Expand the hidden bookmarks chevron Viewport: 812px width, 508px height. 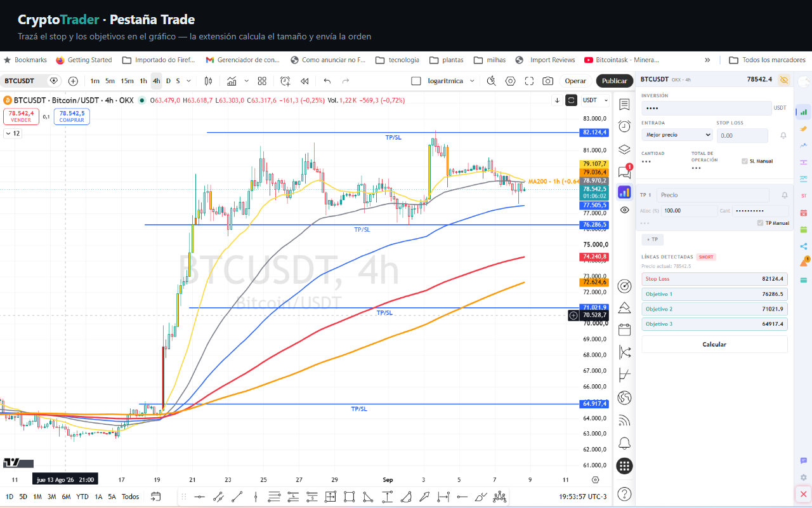pyautogui.click(x=707, y=60)
